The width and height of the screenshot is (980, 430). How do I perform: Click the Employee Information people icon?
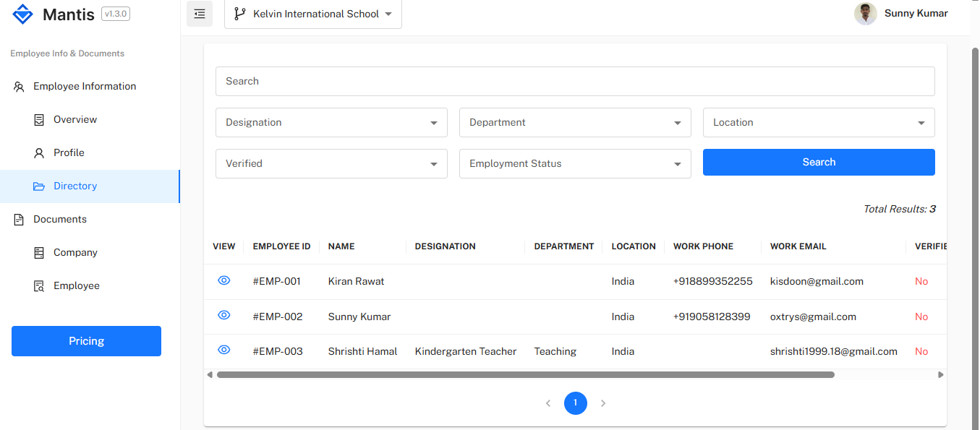[x=19, y=87]
